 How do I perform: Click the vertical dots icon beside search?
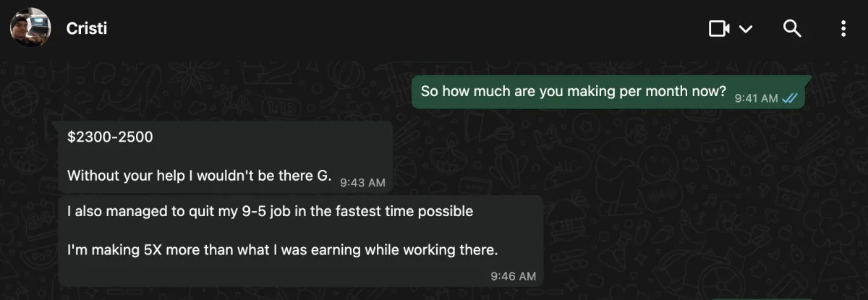point(843,28)
